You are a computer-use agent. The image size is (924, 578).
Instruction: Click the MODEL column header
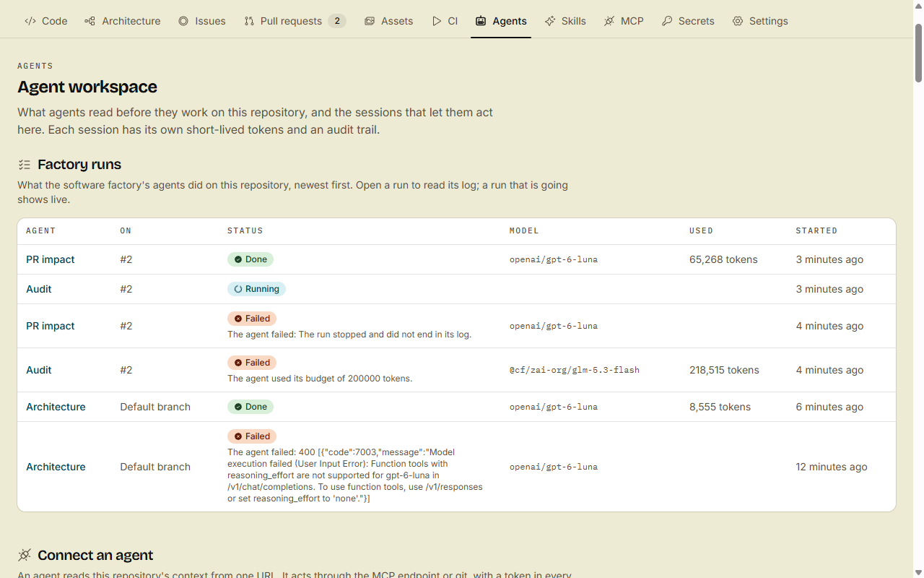tap(524, 231)
